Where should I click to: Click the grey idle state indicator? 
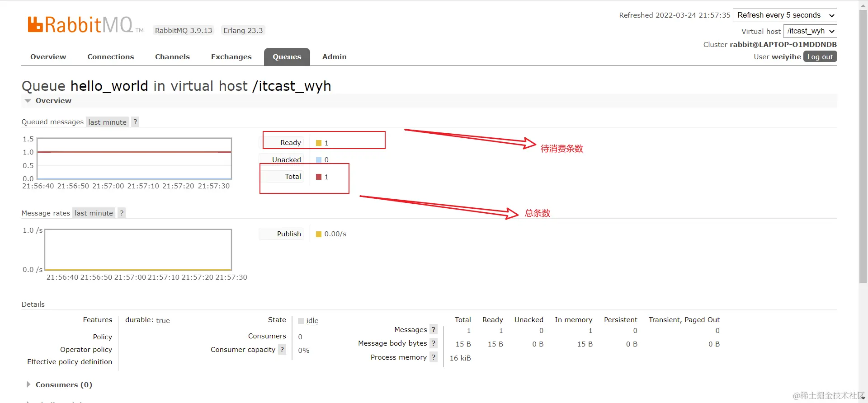coord(301,321)
